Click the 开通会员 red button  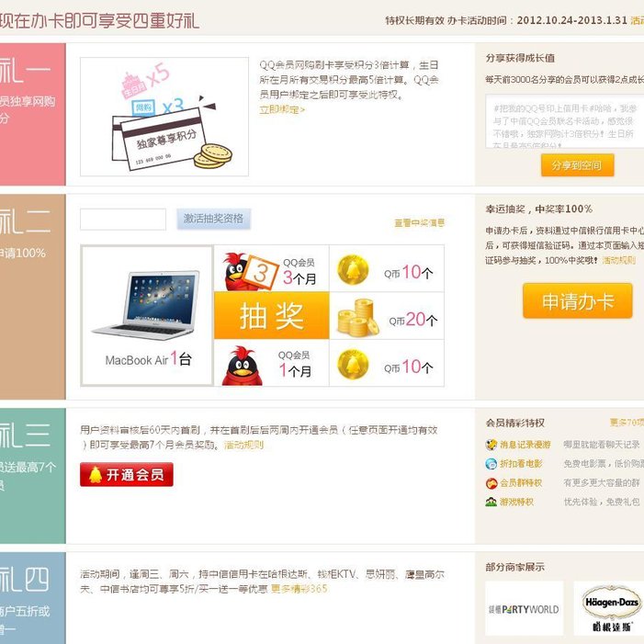tap(127, 474)
